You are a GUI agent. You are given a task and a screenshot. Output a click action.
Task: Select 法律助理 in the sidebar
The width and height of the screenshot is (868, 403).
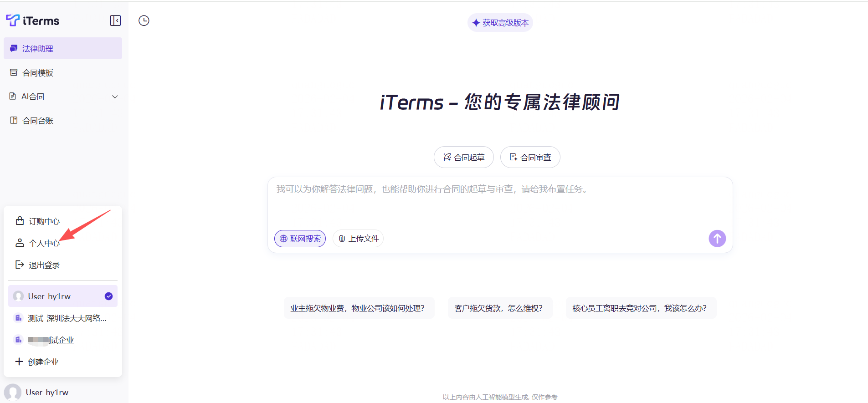(x=63, y=48)
